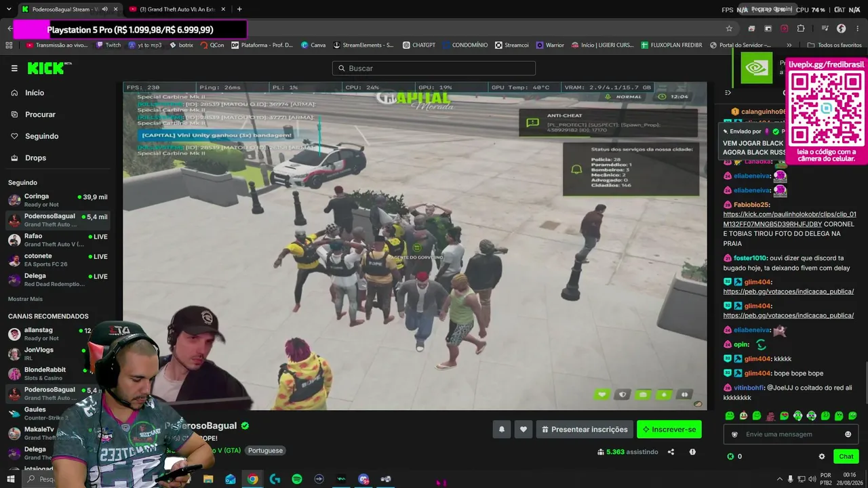Open cotonete's channel in the following list
The image size is (868, 488).
[58, 260]
